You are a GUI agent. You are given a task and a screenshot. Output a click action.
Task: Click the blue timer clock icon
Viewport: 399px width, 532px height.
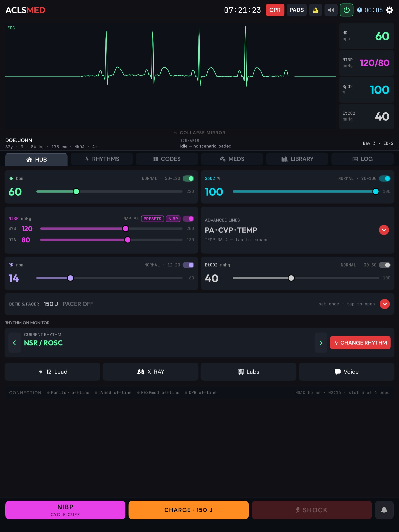tap(359, 10)
